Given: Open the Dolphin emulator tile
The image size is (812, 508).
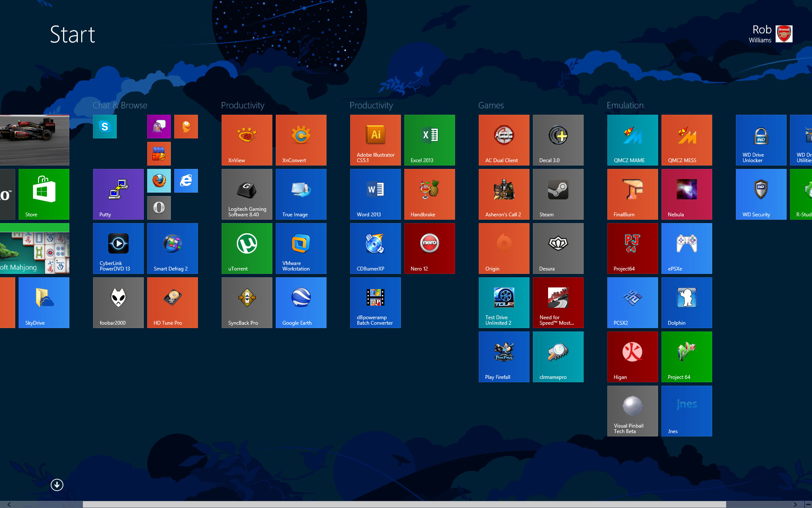Looking at the screenshot, I should pyautogui.click(x=687, y=303).
